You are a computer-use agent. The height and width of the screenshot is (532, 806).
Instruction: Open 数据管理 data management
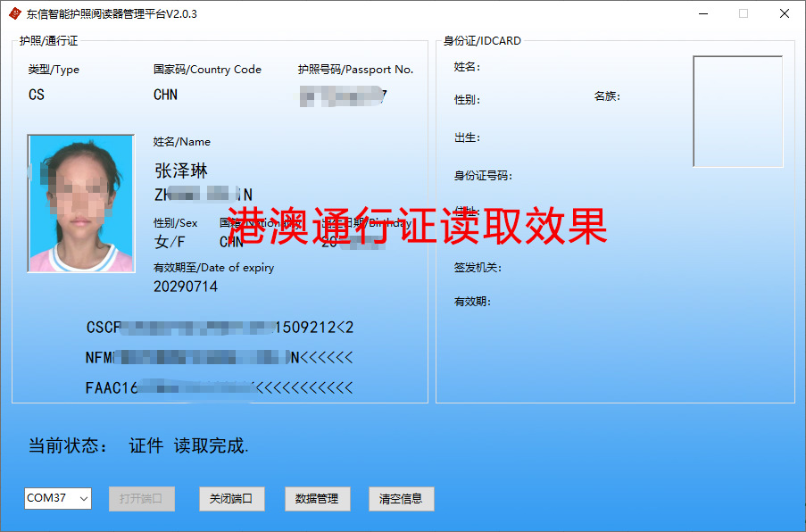(x=317, y=499)
